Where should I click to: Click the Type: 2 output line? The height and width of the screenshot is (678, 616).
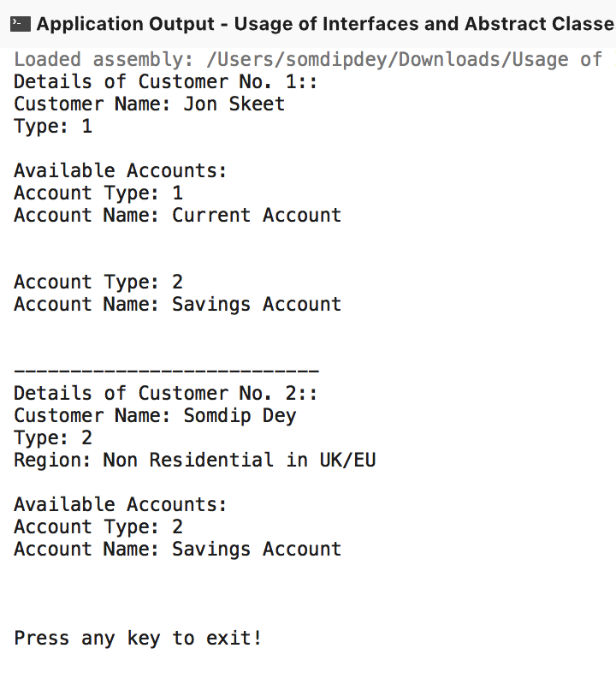(53, 438)
